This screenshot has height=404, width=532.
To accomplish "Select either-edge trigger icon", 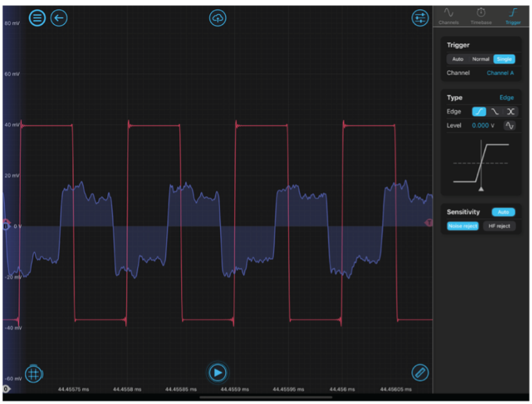I will [511, 112].
